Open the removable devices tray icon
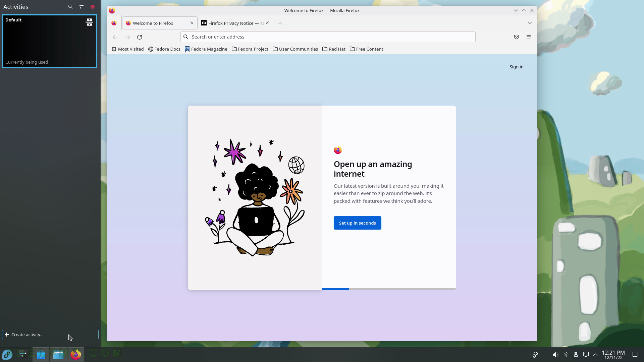644x362 pixels. [576, 355]
